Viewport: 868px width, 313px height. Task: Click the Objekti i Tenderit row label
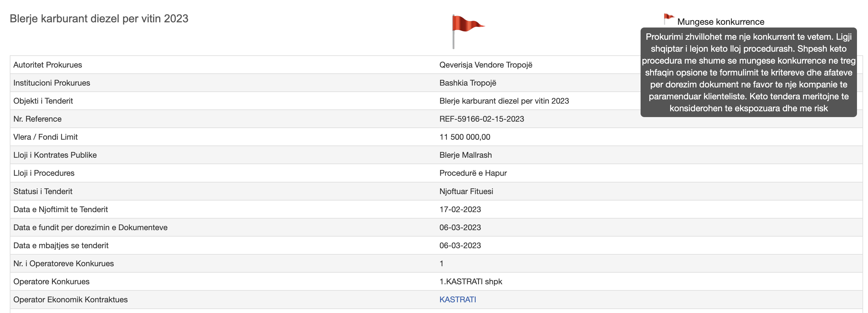43,101
